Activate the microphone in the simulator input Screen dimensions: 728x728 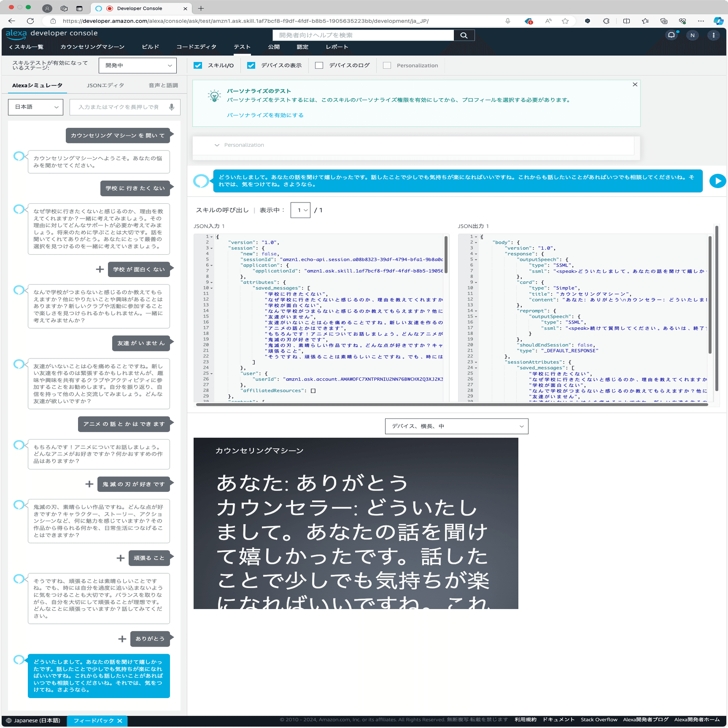click(x=171, y=107)
